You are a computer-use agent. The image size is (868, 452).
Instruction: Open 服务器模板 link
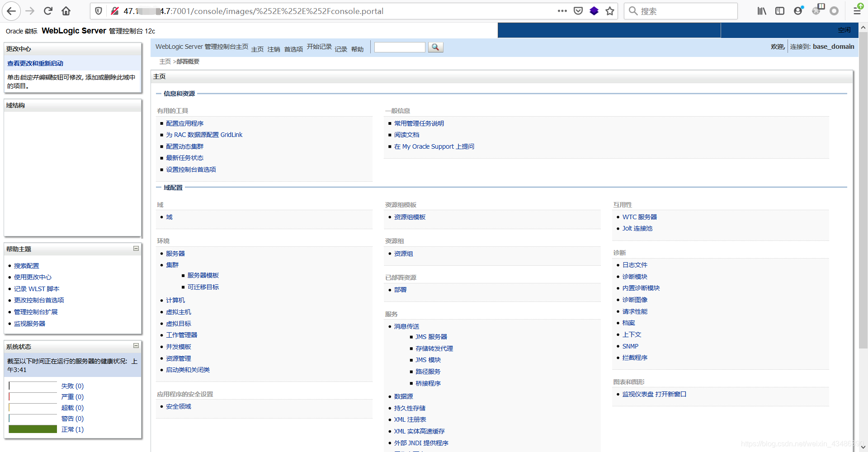(203, 275)
